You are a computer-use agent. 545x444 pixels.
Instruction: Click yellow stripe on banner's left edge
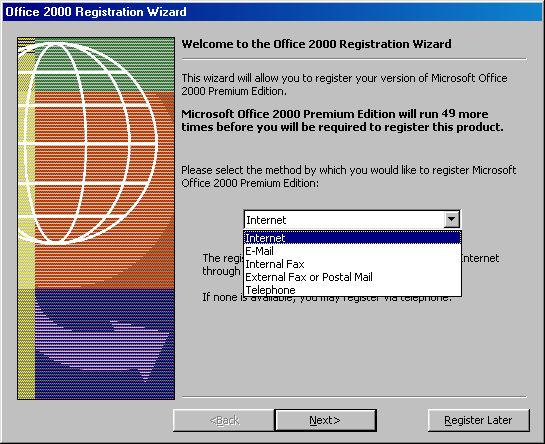tap(26, 218)
